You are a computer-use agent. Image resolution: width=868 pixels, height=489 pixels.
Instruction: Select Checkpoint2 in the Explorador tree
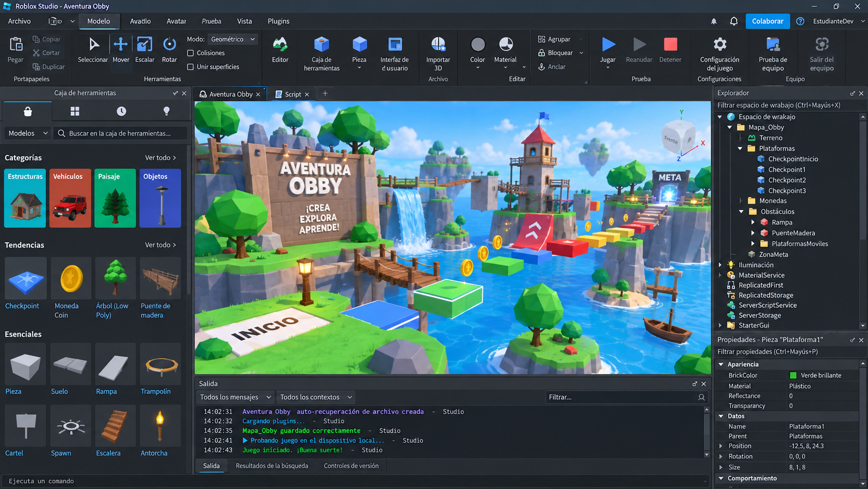pos(786,180)
